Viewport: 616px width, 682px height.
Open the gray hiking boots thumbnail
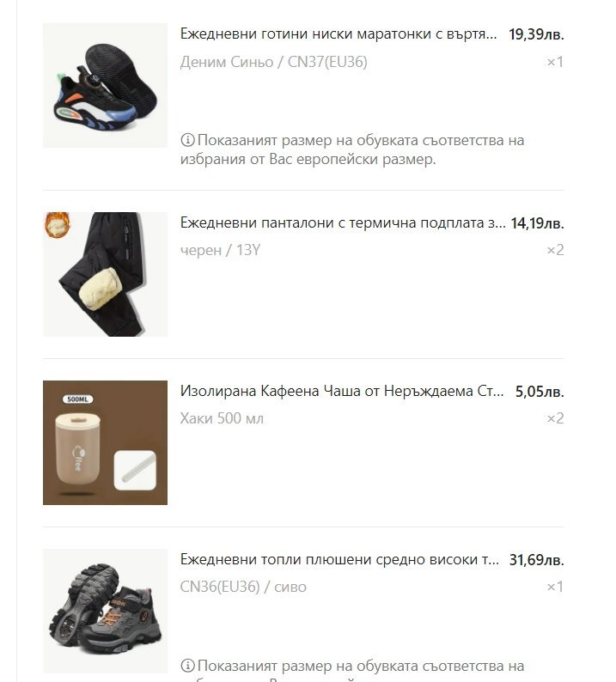pyautogui.click(x=105, y=611)
